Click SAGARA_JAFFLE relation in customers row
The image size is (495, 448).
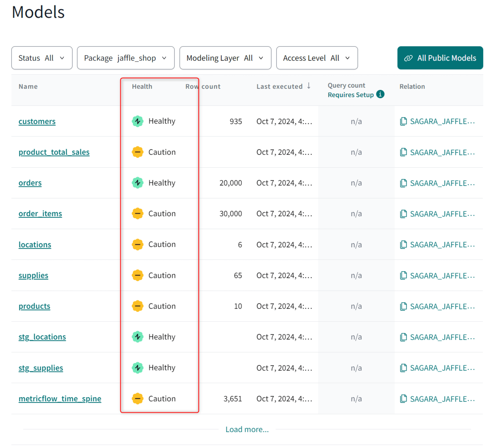pos(443,121)
